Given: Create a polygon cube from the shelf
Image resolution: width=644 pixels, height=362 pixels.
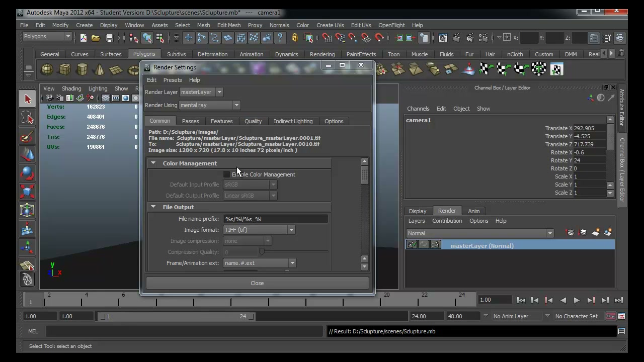Looking at the screenshot, I should pyautogui.click(x=64, y=69).
